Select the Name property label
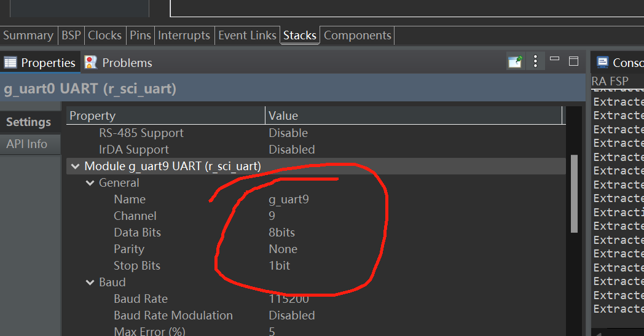The width and height of the screenshot is (644, 336). pyautogui.click(x=130, y=199)
